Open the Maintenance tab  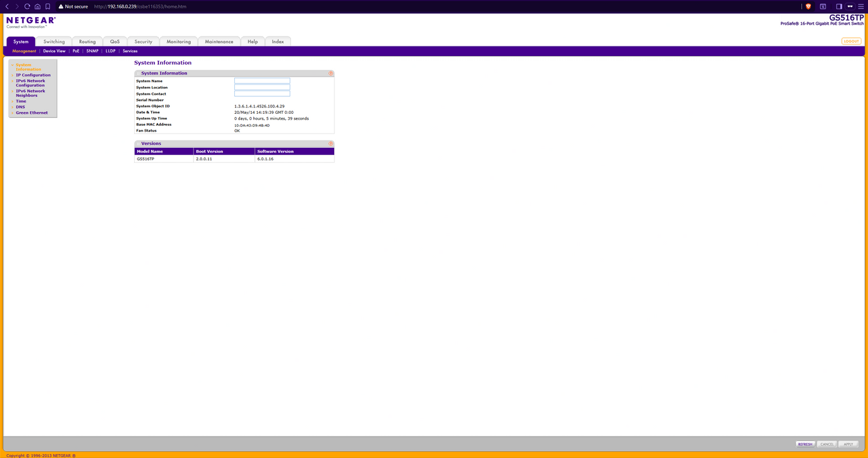coord(219,42)
